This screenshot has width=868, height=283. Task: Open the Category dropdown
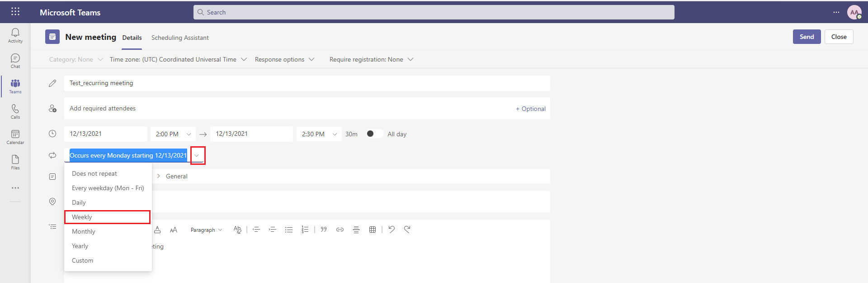tap(76, 59)
